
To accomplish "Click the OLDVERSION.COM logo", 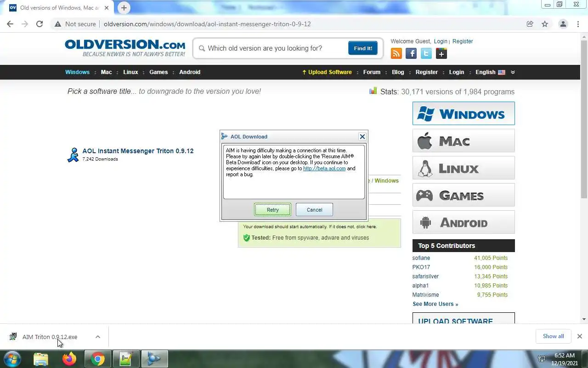I will [125, 47].
